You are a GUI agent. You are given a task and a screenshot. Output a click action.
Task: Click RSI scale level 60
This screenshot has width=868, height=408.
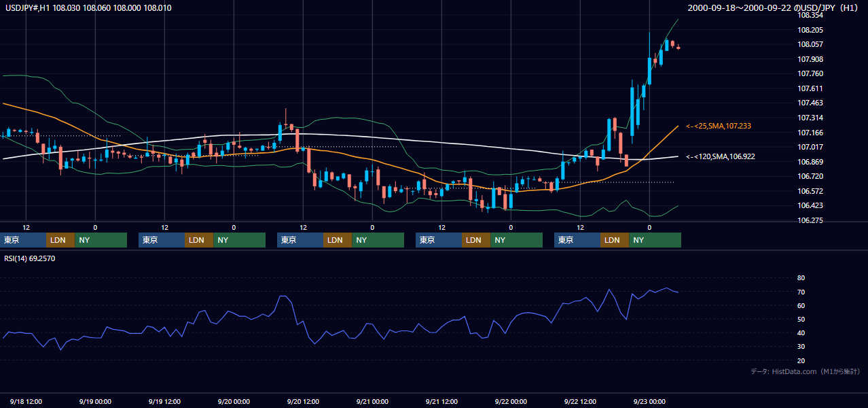tap(801, 305)
